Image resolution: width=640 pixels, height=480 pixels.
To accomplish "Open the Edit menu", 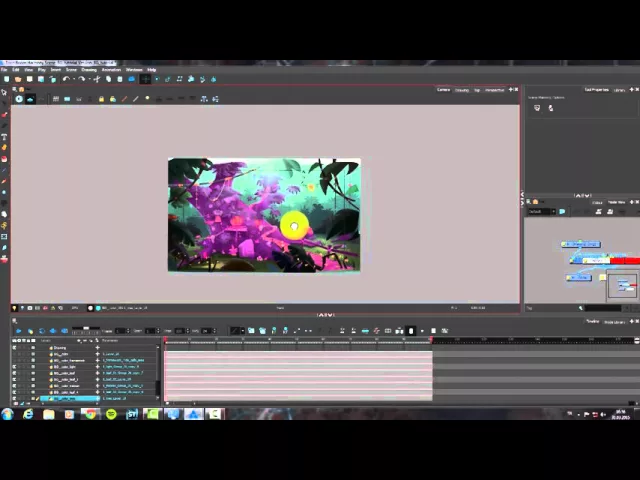I will 16,70.
